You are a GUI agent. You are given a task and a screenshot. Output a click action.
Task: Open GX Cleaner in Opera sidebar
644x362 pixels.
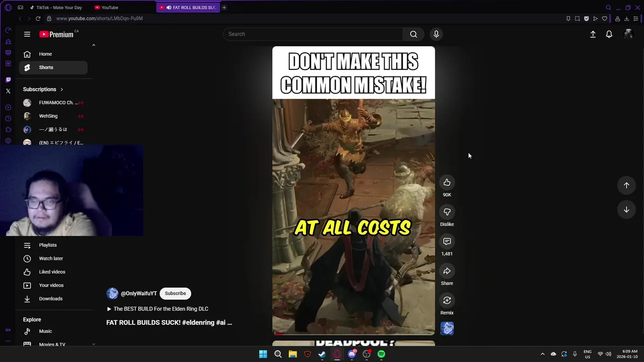(8, 41)
